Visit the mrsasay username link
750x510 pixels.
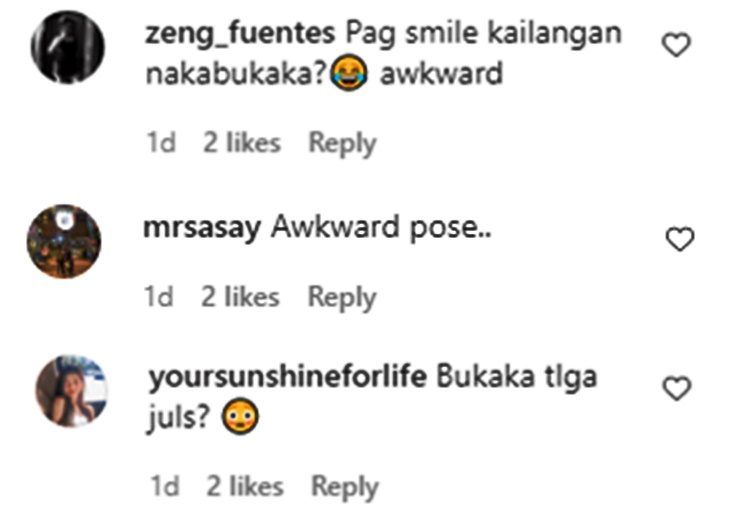(202, 228)
